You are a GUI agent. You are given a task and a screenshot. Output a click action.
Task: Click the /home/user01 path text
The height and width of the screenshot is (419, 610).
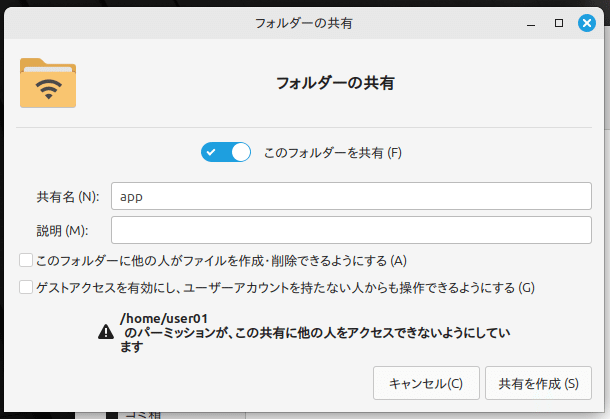click(x=164, y=319)
